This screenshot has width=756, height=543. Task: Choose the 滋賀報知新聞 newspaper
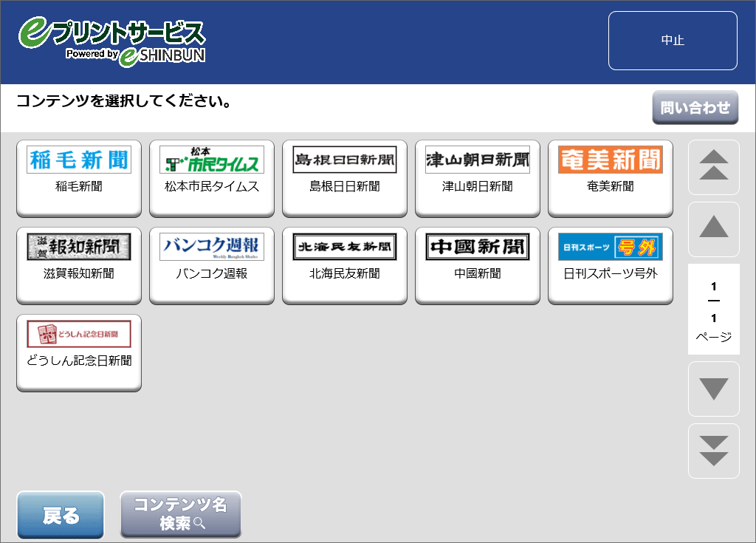tap(79, 265)
